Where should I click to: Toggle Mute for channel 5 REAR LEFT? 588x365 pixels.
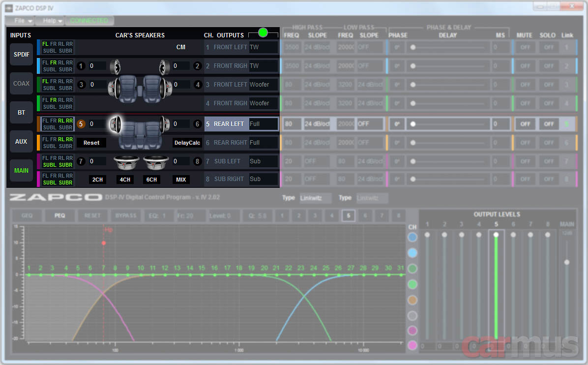coord(525,124)
